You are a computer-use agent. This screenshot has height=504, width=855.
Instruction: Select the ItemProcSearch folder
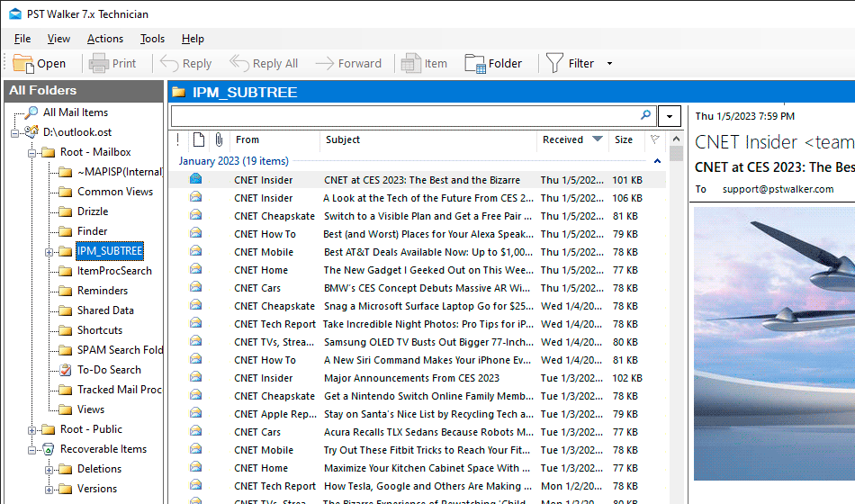[x=114, y=271]
